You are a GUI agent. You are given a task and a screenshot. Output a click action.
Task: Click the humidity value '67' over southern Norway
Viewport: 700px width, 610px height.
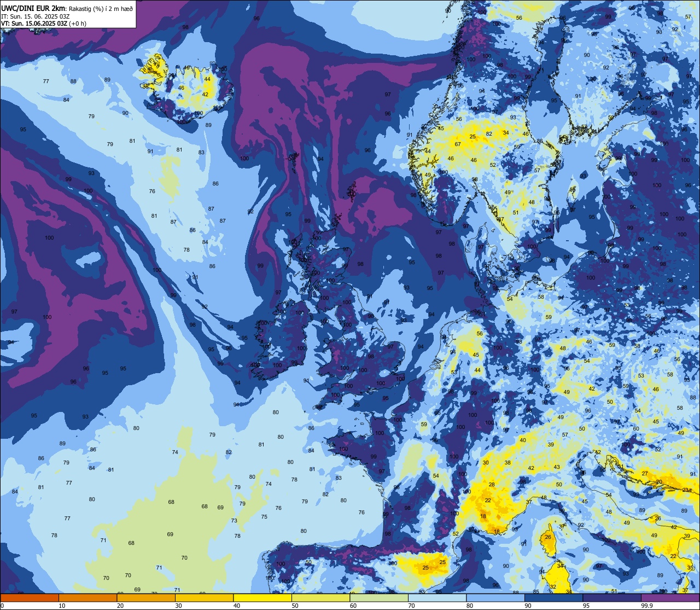click(458, 144)
